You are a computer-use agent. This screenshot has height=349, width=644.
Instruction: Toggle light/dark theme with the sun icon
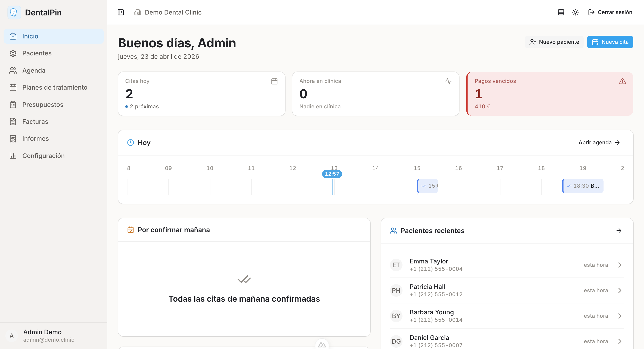click(575, 12)
